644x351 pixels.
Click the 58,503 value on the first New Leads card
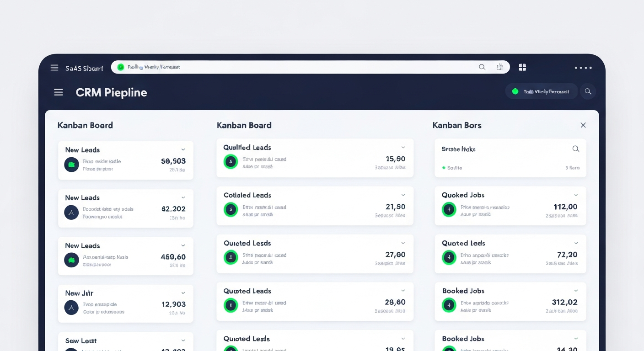coord(173,161)
